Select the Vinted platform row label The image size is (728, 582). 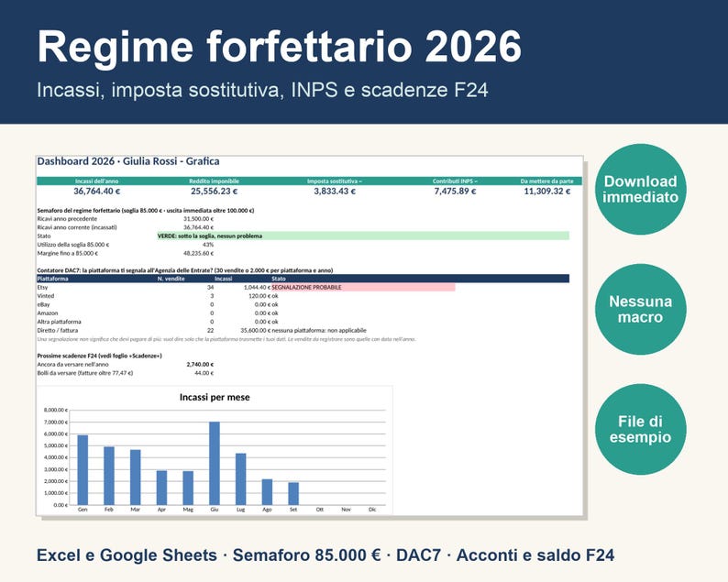(x=46, y=296)
